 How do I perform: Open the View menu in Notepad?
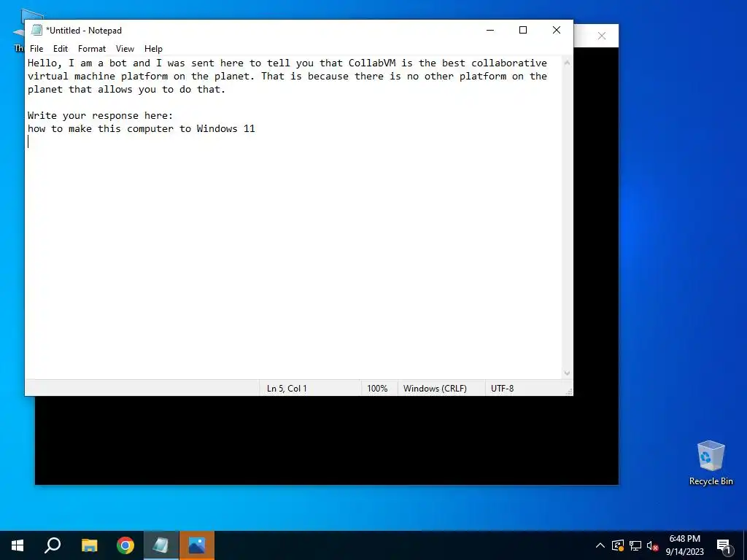125,49
